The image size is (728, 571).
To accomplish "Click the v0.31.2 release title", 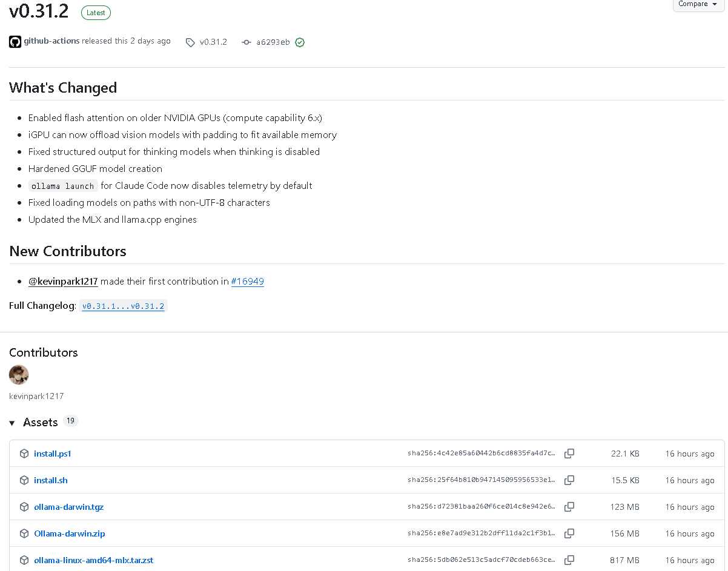I will [39, 11].
